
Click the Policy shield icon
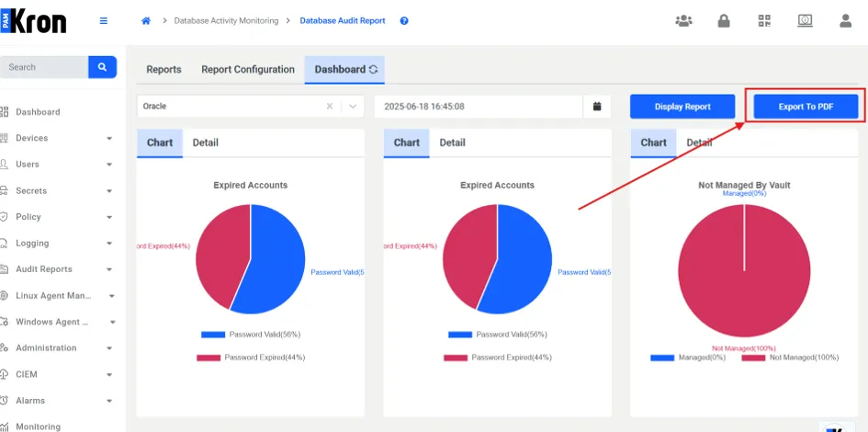[x=5, y=217]
